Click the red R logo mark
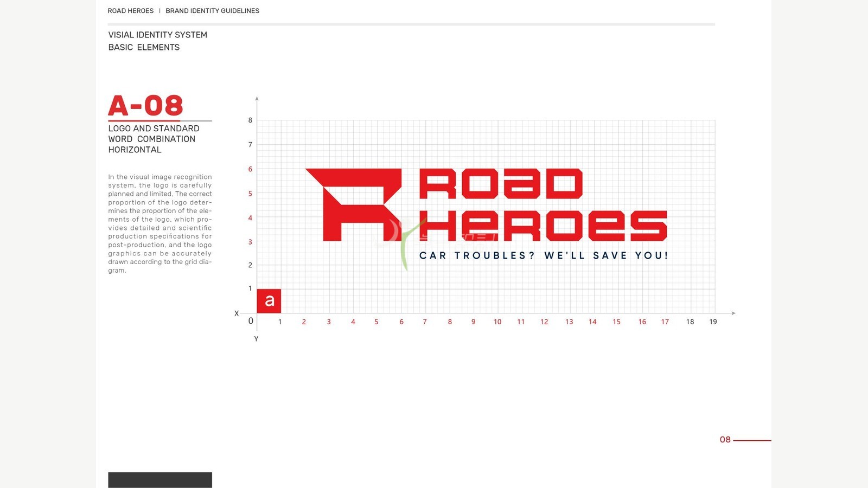This screenshot has height=488, width=868. pos(354,204)
